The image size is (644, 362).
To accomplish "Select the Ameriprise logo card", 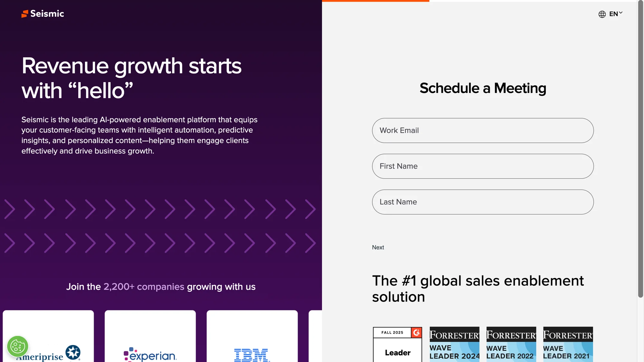I will [48, 336].
